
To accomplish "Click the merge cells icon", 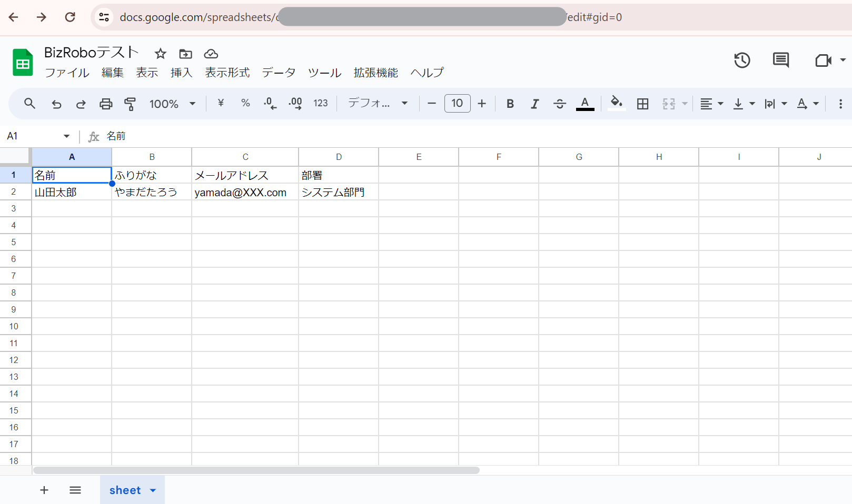I will click(669, 104).
